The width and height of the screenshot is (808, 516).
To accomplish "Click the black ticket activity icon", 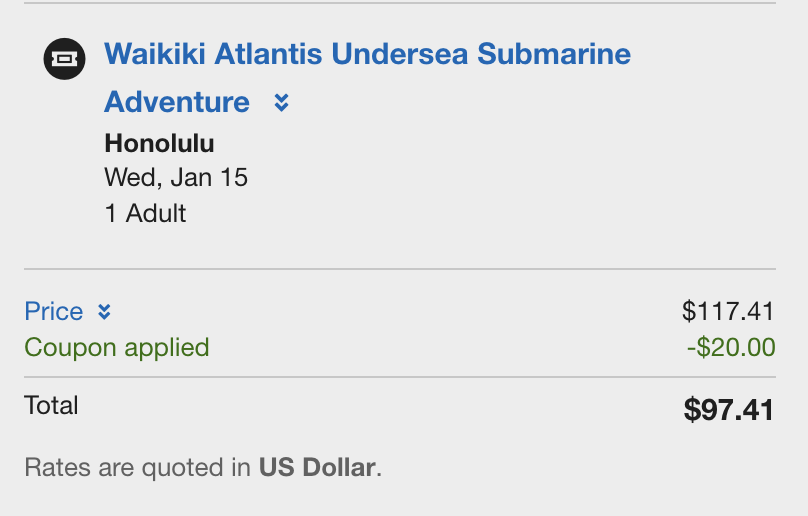I will click(64, 59).
